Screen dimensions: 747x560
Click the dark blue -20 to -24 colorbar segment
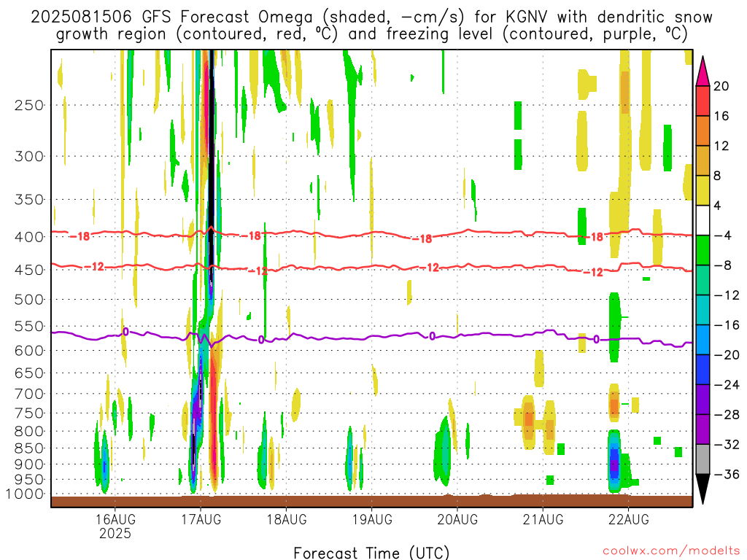[x=703, y=370]
